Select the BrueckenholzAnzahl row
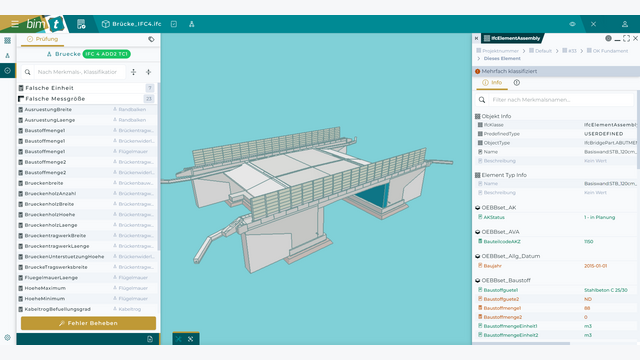Image resolution: width=640 pixels, height=360 pixels. pos(86,193)
